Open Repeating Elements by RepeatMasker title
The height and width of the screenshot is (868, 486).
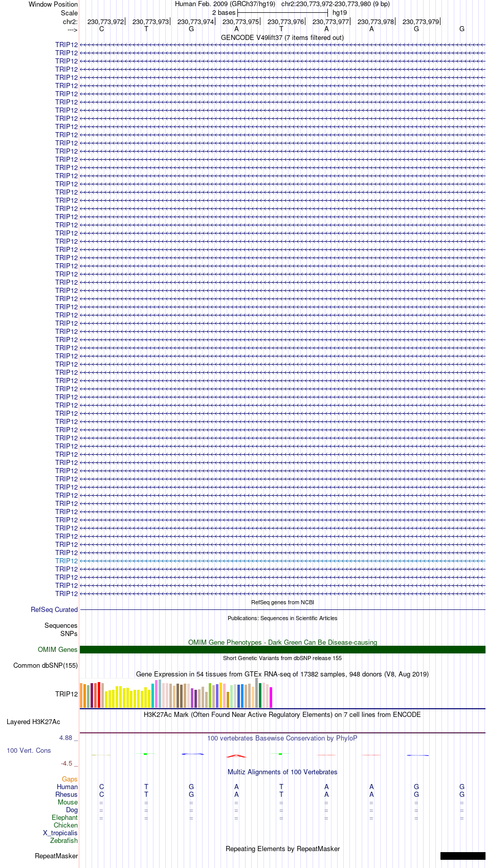282,849
